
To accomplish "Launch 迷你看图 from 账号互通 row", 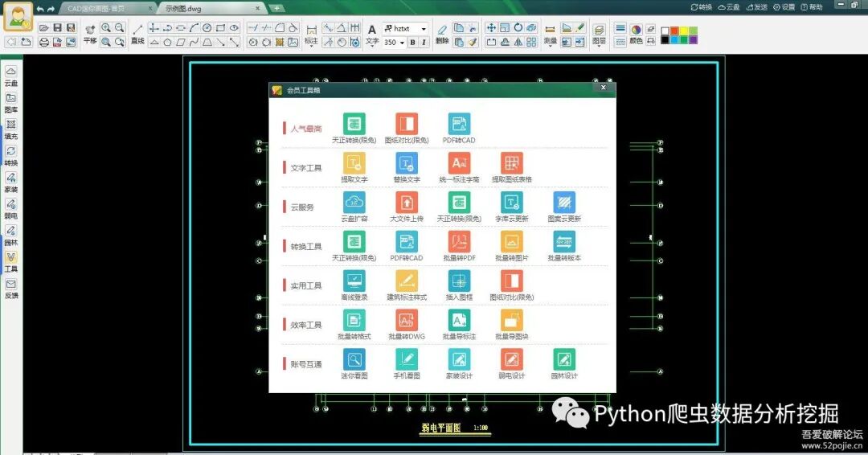I will pyautogui.click(x=354, y=363).
